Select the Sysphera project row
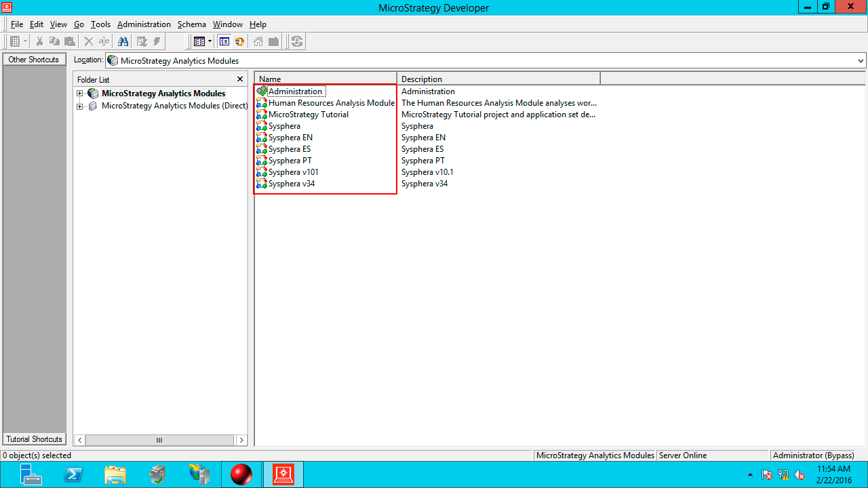This screenshot has width=868, height=488. pos(279,126)
